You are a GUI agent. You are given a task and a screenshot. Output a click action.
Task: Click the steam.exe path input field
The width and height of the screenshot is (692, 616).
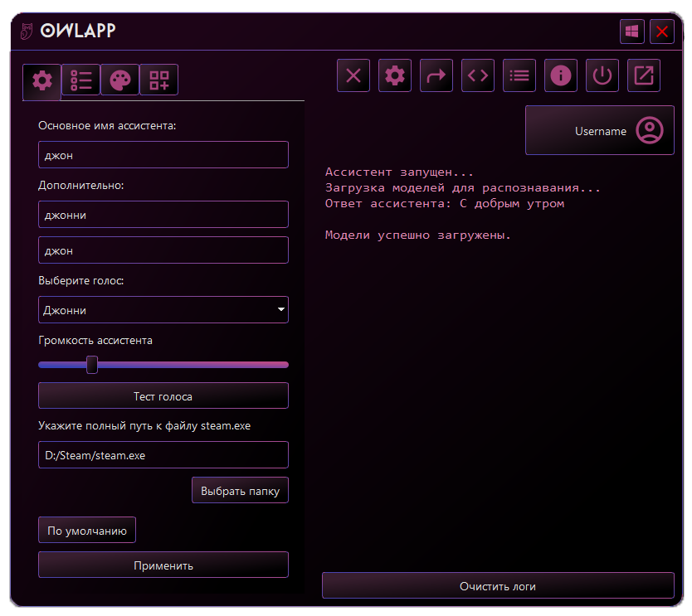click(163, 455)
